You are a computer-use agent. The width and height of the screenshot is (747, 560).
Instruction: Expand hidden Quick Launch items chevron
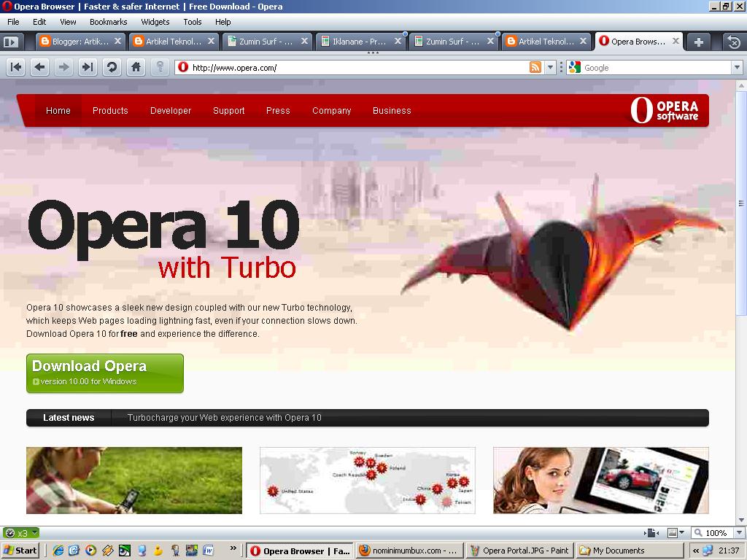click(x=233, y=548)
